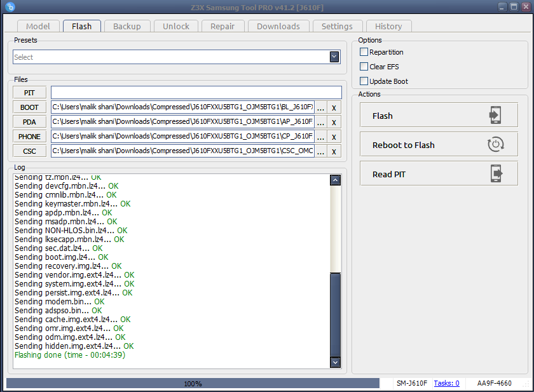
Task: Click the 100% progress bar
Action: tap(193, 384)
